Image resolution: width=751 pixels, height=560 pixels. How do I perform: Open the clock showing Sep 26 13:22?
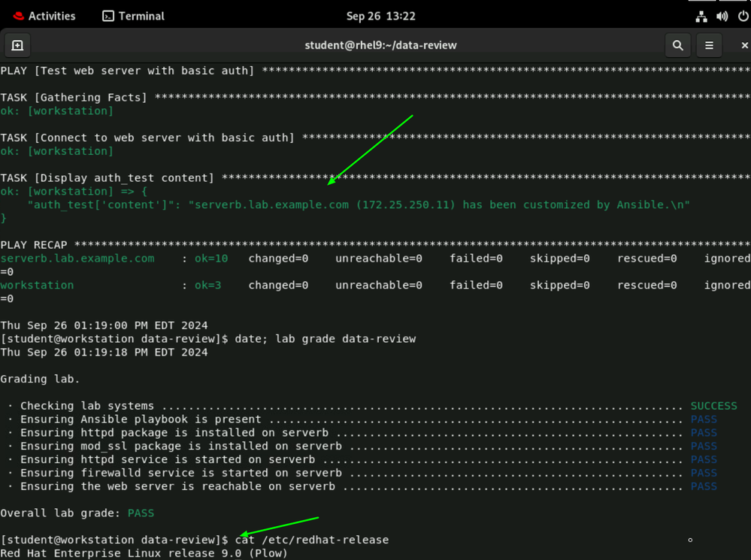point(380,16)
